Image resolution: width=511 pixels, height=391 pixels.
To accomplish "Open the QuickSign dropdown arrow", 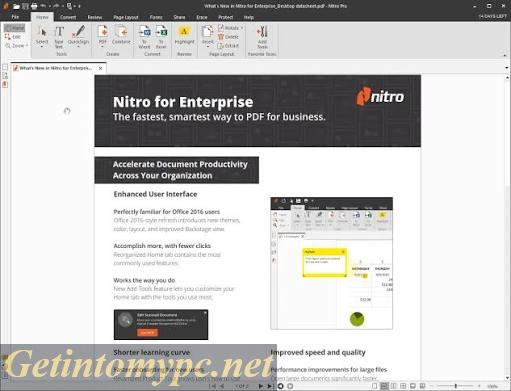I will 78,47.
